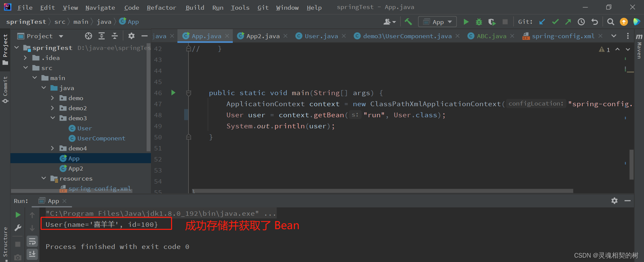Viewport: 644px width, 262px height.
Task: Expand the demo package
Action: [x=52, y=98]
